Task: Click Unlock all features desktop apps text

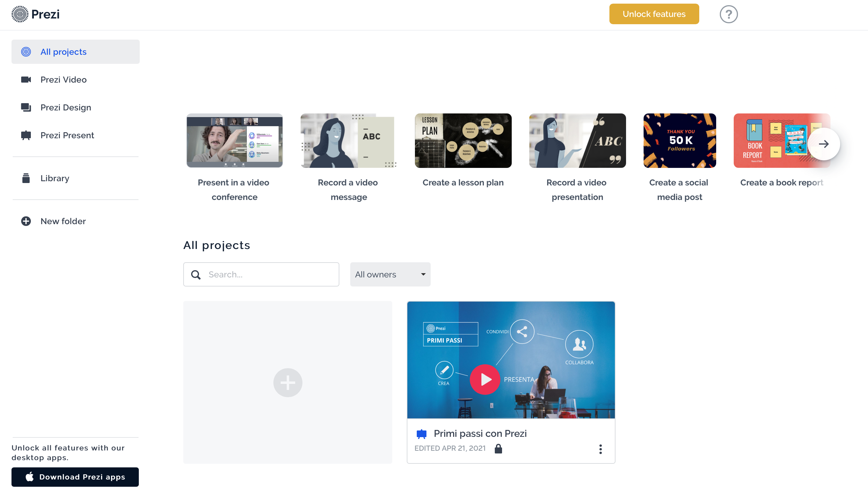Action: (x=68, y=453)
